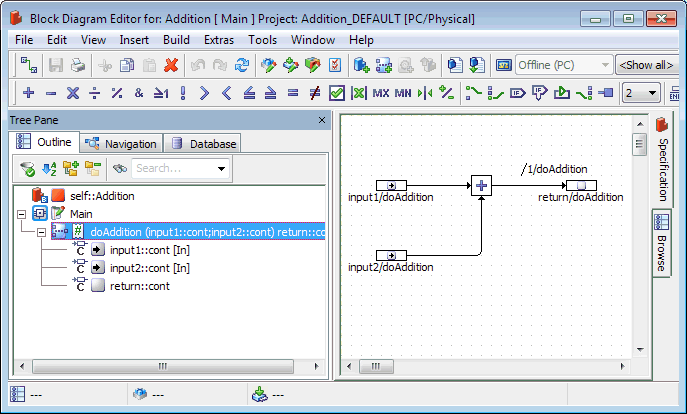
Task: Insert an Addition operator
Action: [28, 93]
